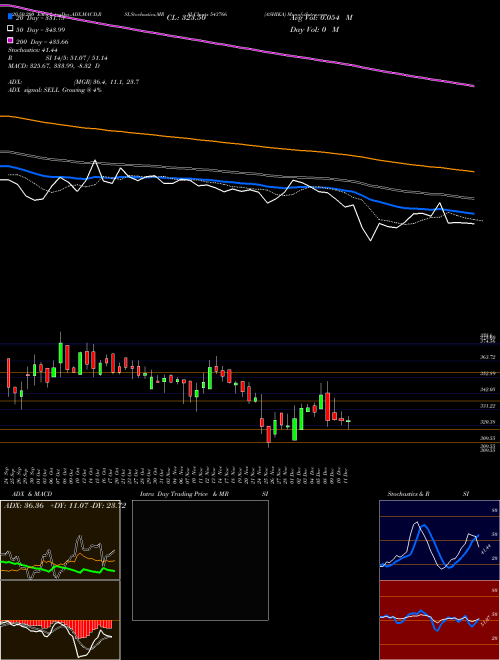The image size is (500, 660).
Task: Click the tallest green candlestick in early October
Action: pyautogui.click(x=61, y=353)
